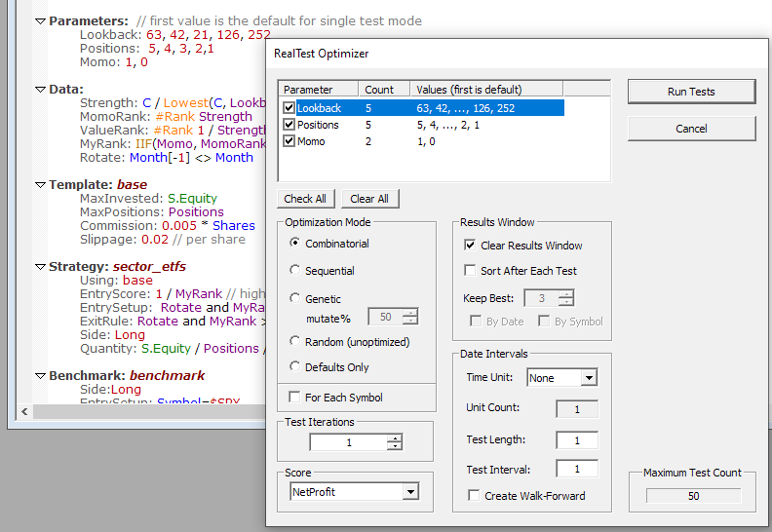Screen dimensions: 772x532
Task: Cancel the optimizer dialog
Action: coord(691,129)
